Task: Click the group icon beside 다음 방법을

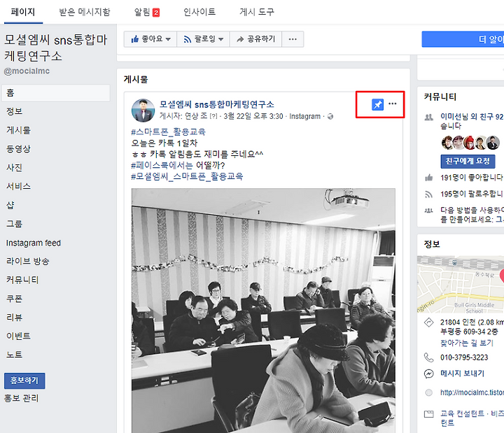Action: point(428,211)
